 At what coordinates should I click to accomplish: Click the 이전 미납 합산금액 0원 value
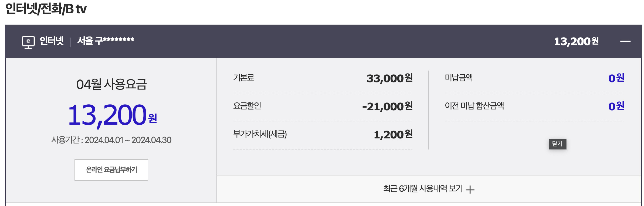coord(616,106)
